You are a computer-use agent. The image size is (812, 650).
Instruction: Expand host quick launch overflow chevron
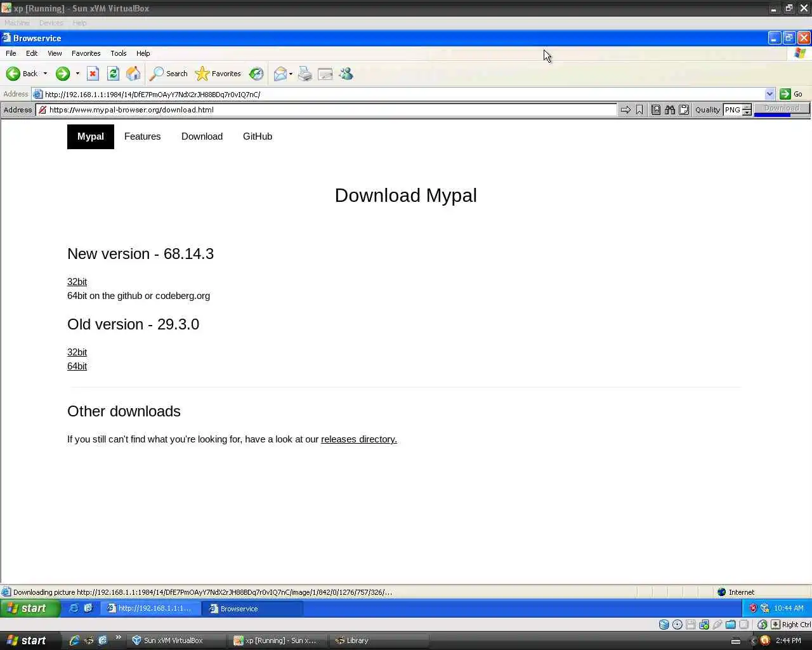(118, 637)
